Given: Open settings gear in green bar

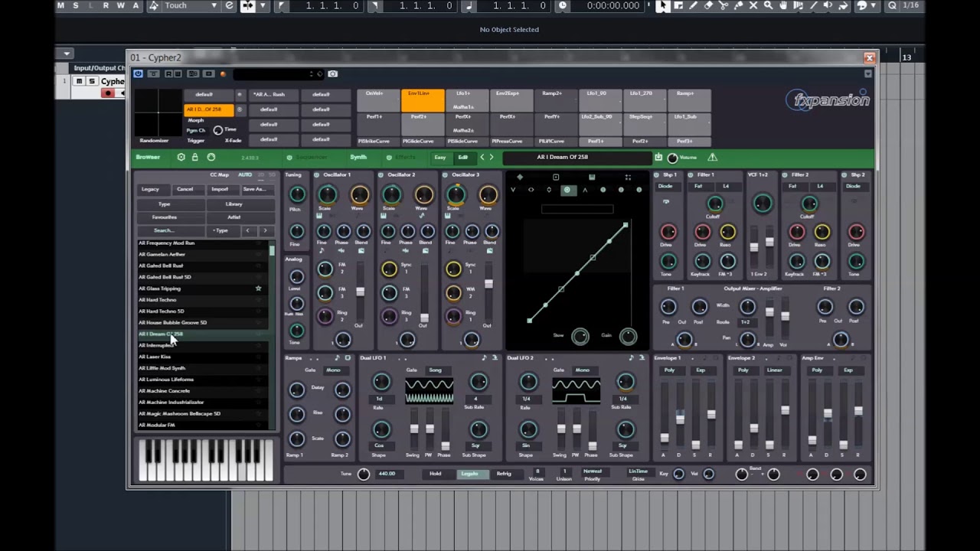Looking at the screenshot, I should click(x=181, y=157).
